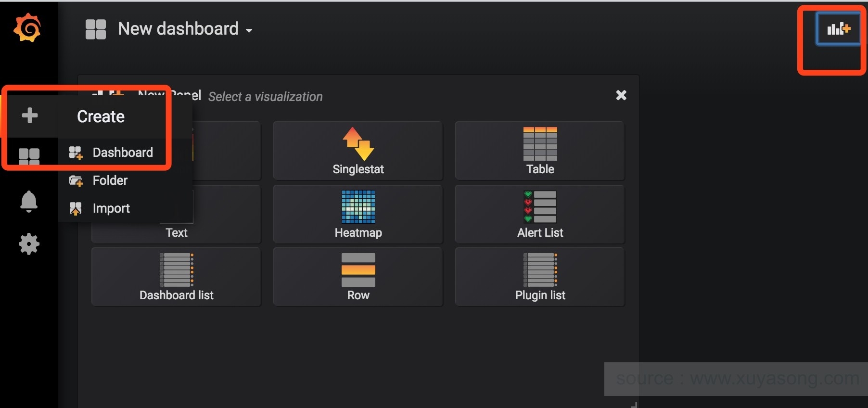Choose the Heatmap panel type
Screen dimensions: 868x408
[x=358, y=214]
